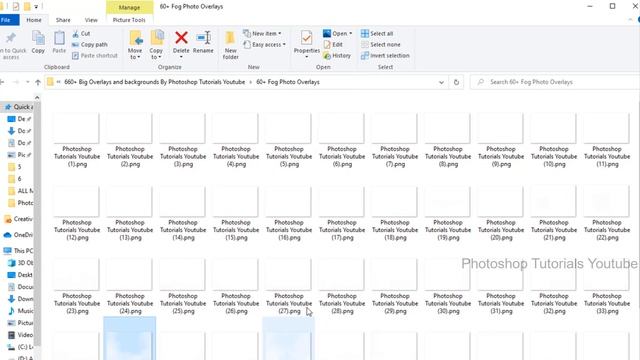Click the red Delete icon

coord(181,38)
